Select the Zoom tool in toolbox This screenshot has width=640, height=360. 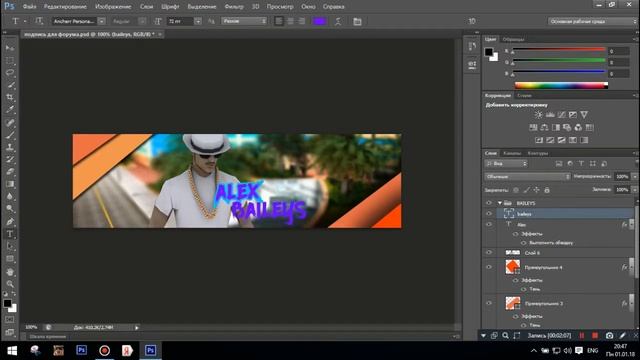click(10, 284)
